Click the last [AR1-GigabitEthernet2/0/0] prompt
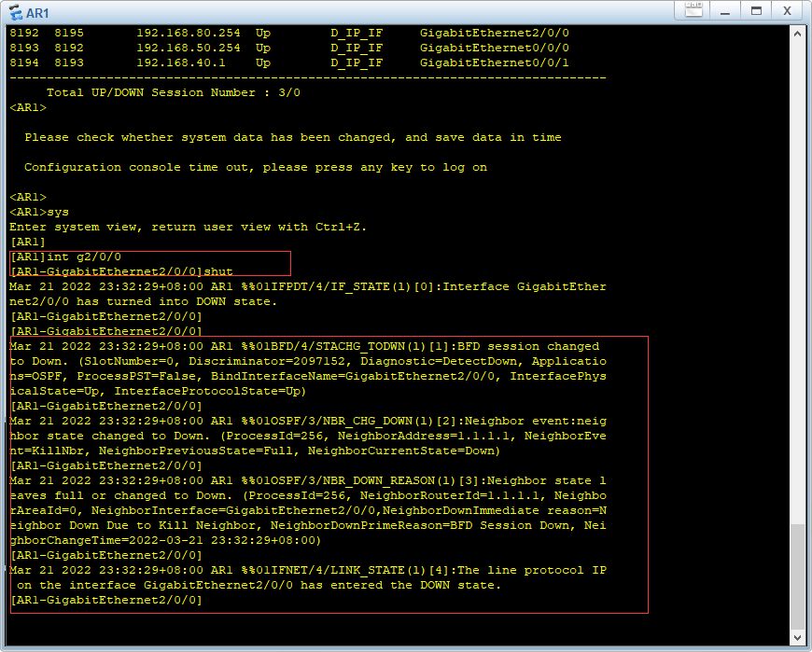The height and width of the screenshot is (652, 812). [106, 601]
